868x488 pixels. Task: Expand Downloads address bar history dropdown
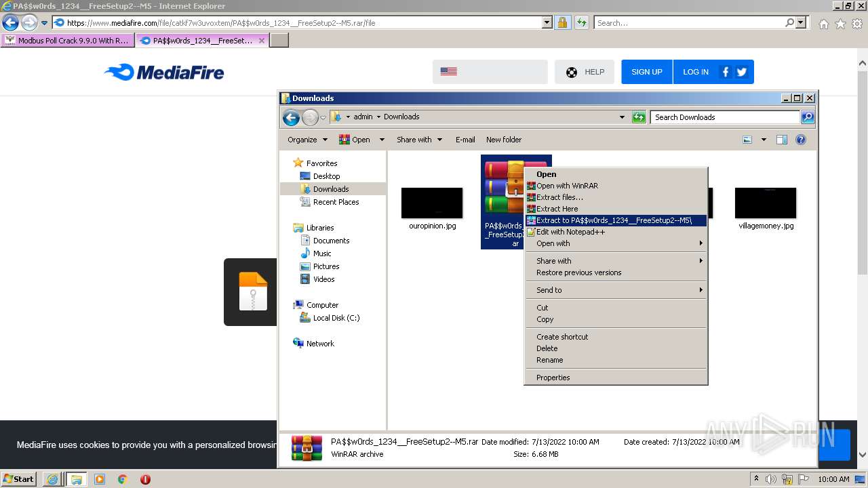tap(622, 117)
